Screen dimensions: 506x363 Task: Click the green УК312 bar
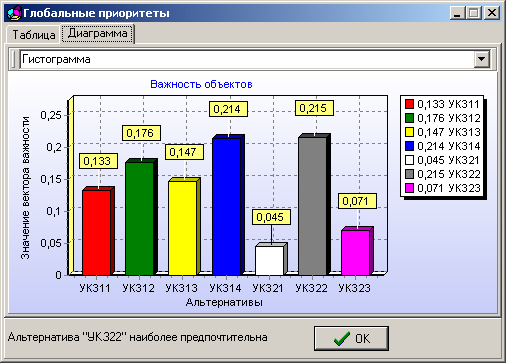(140, 218)
